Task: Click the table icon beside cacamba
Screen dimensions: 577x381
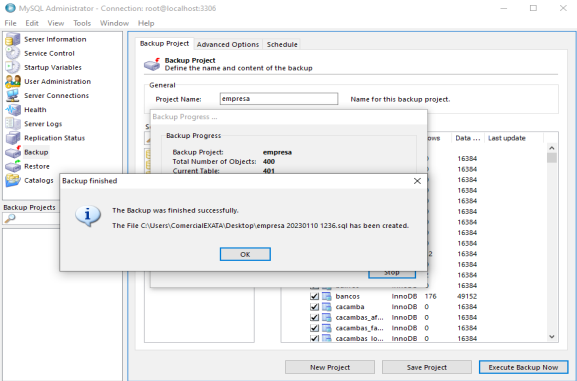Action: click(326, 307)
